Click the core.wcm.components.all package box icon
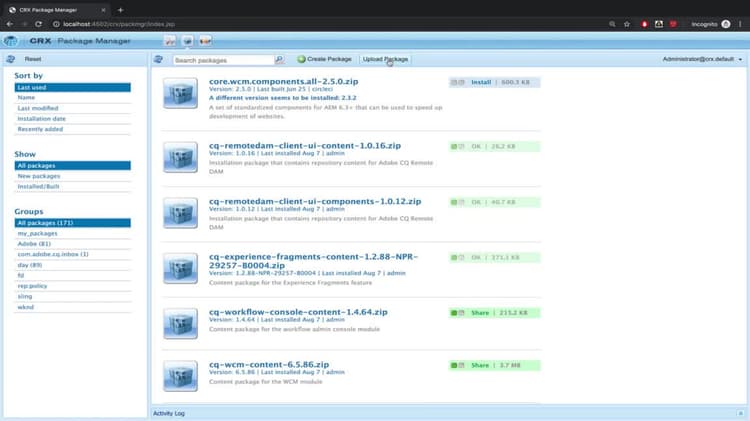 (x=180, y=93)
